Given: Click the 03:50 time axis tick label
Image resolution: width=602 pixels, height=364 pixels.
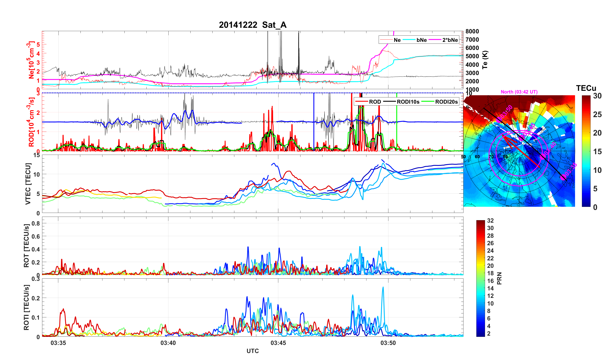Looking at the screenshot, I should point(388,343).
